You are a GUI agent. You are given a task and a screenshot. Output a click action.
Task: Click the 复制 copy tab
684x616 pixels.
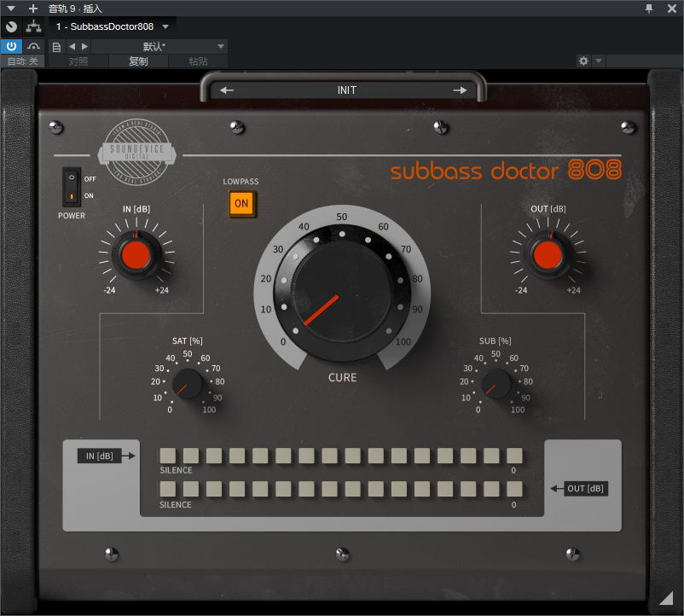(x=138, y=61)
